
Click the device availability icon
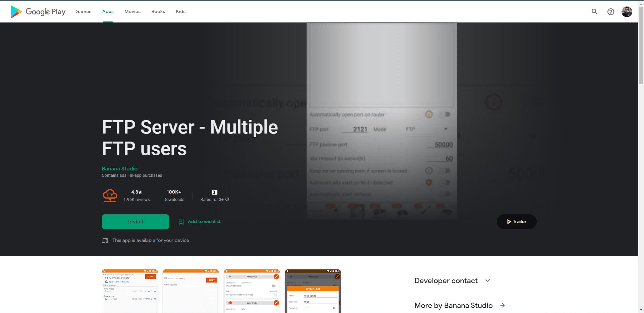click(105, 241)
